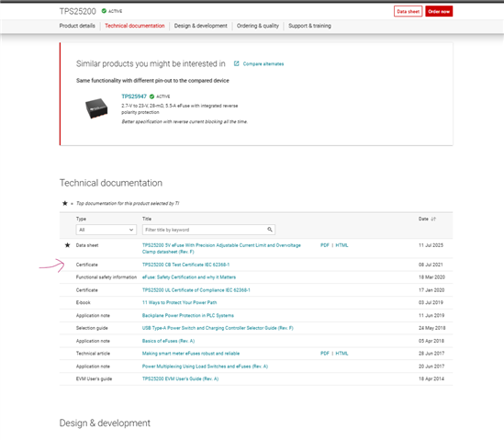This screenshot has width=504, height=440.
Task: Open the Product details tab
Action: pos(77,26)
